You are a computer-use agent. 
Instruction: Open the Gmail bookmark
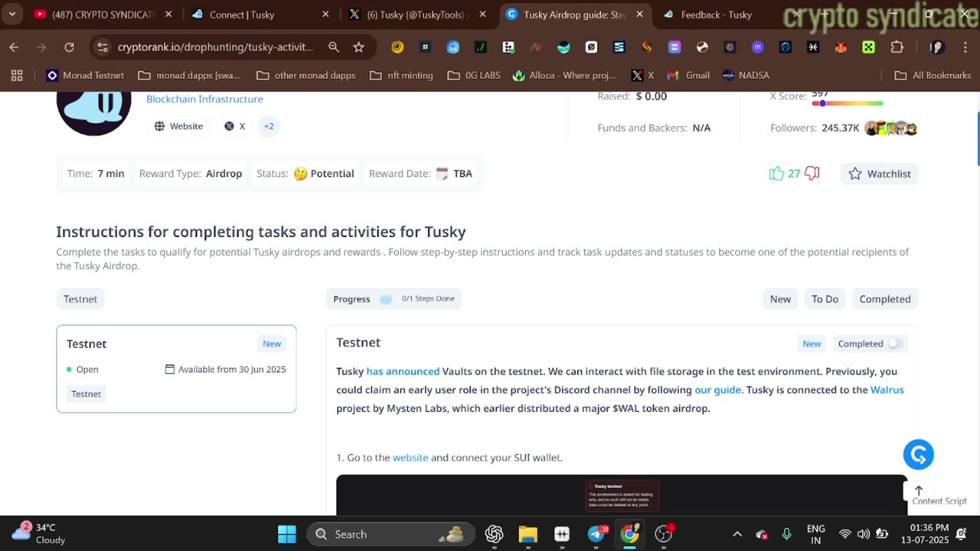click(688, 75)
